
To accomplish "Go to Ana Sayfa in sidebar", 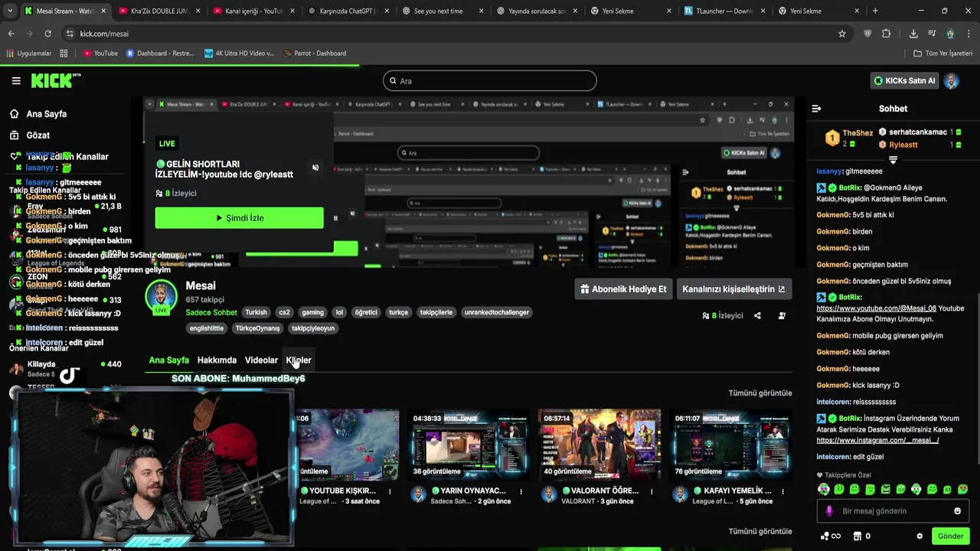I will [x=47, y=114].
